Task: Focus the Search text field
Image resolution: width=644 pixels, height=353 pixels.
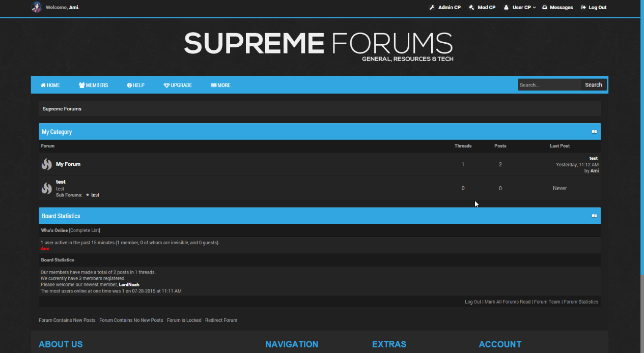Action: 549,85
